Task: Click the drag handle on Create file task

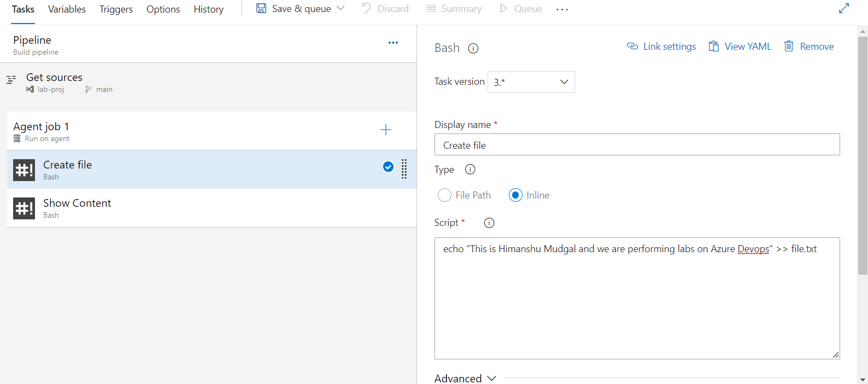Action: 404,169
